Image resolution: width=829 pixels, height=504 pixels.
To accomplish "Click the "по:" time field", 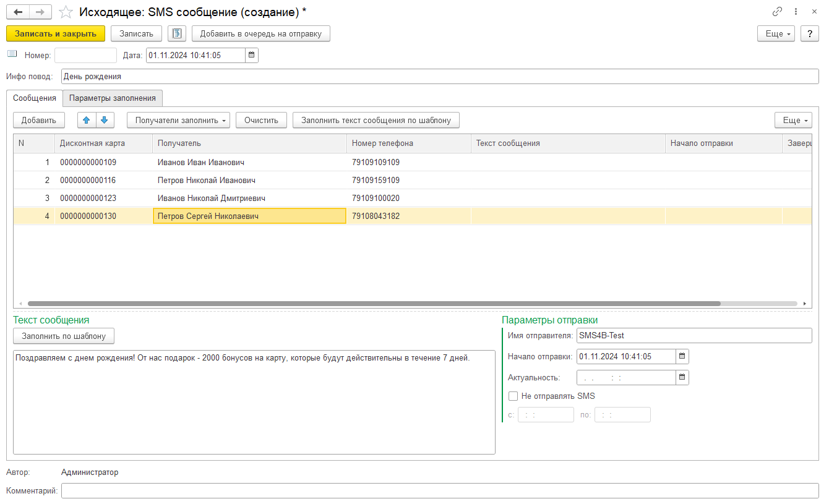I will [x=622, y=415].
